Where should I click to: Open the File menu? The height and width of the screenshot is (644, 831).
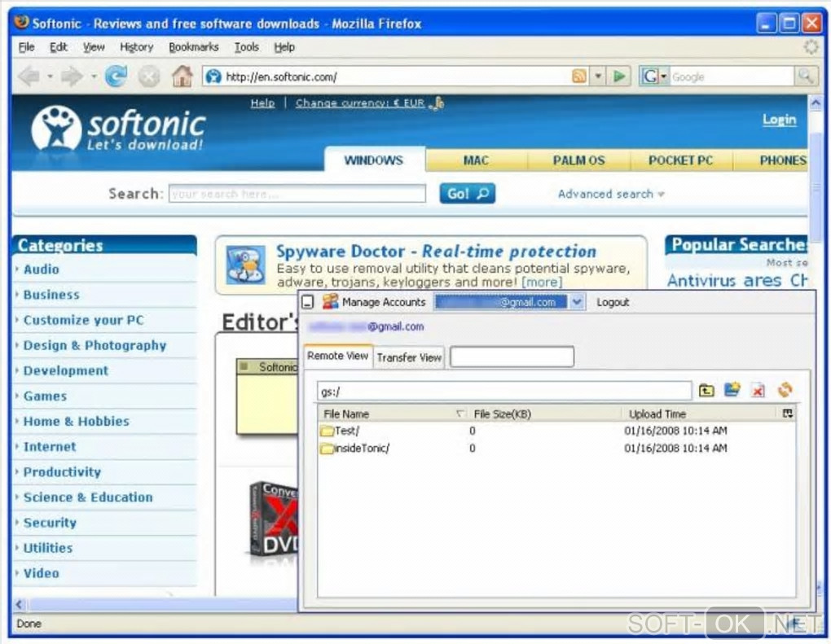pyautogui.click(x=26, y=47)
